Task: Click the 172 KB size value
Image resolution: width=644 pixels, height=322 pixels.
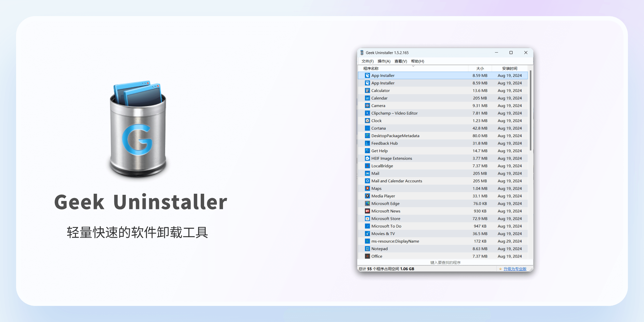Action: pos(480,241)
